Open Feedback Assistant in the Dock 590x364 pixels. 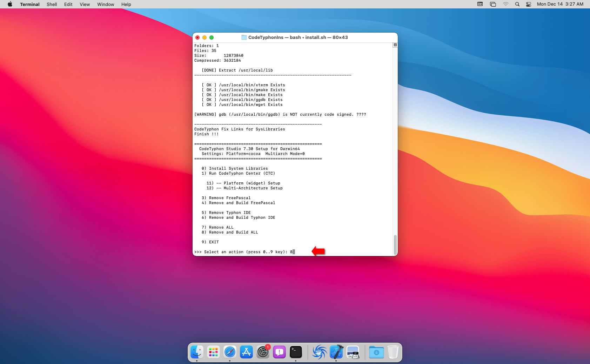[x=279, y=352]
